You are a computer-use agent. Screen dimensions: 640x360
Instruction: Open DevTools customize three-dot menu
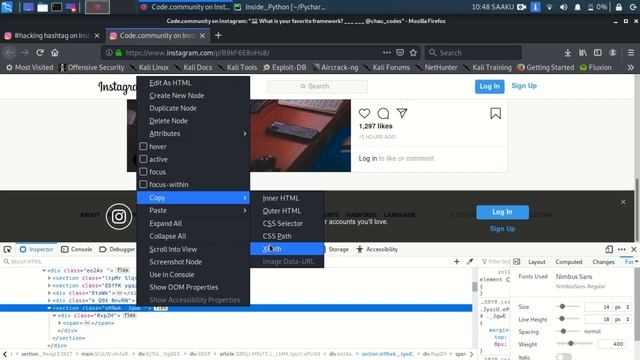(622, 249)
